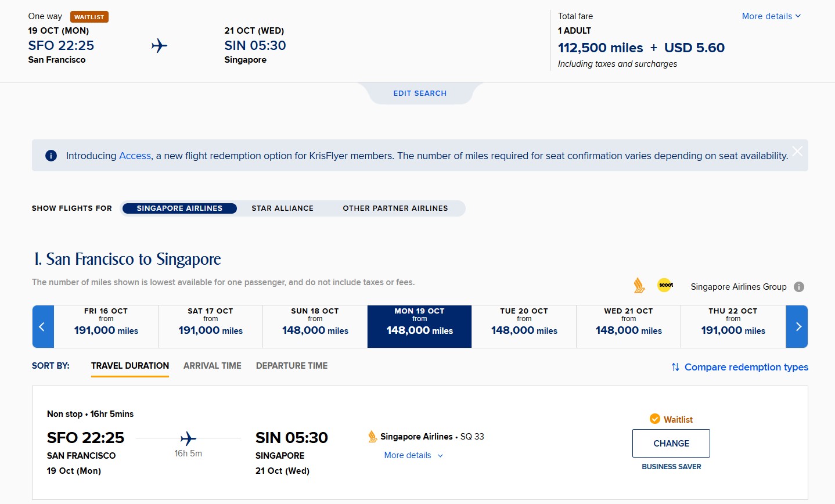The image size is (835, 504).
Task: Sort flights by Departure Time
Action: pos(291,366)
